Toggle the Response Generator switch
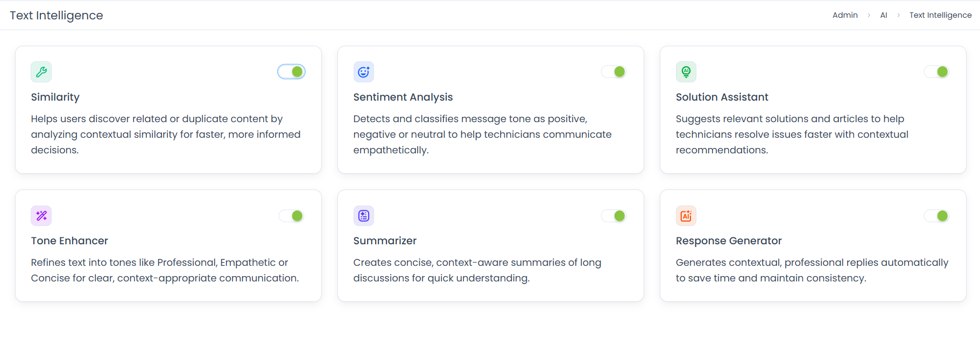Screen dimensions: 980x346 click(x=936, y=216)
